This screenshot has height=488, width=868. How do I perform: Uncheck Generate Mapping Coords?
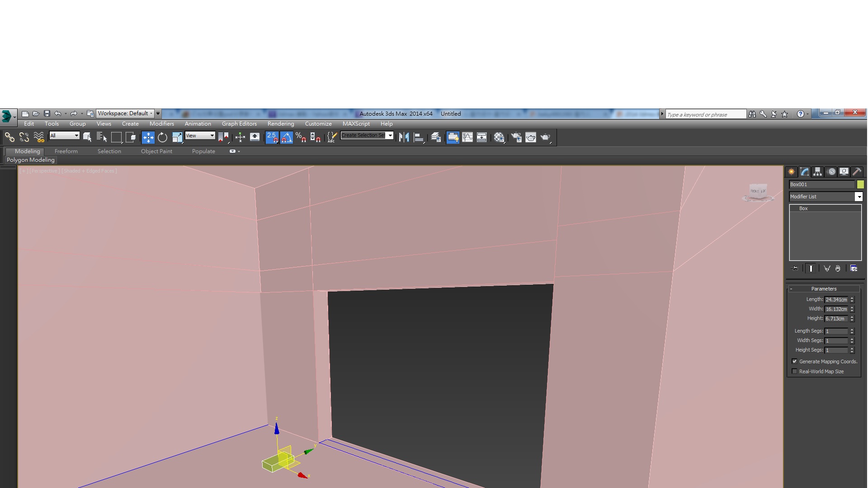pyautogui.click(x=795, y=361)
